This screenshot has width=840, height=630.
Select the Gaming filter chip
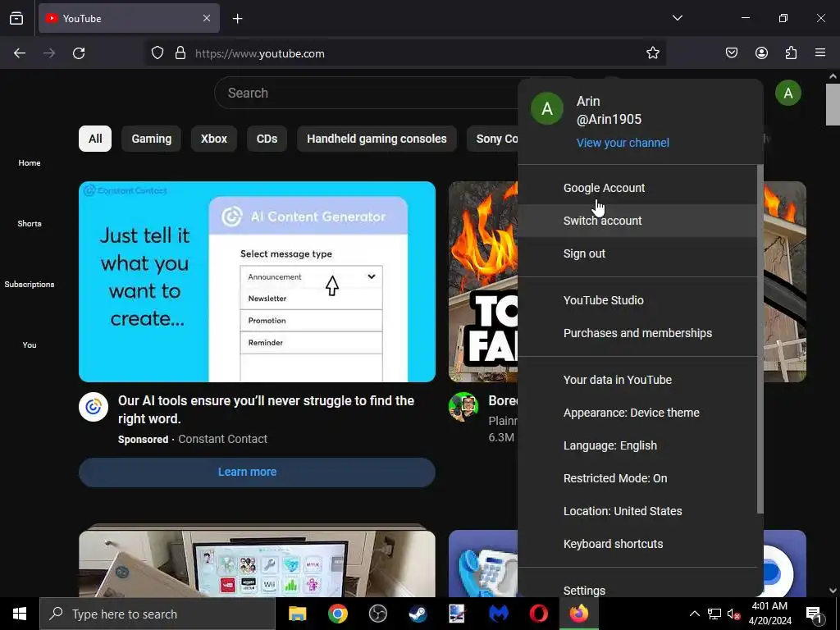pos(152,139)
